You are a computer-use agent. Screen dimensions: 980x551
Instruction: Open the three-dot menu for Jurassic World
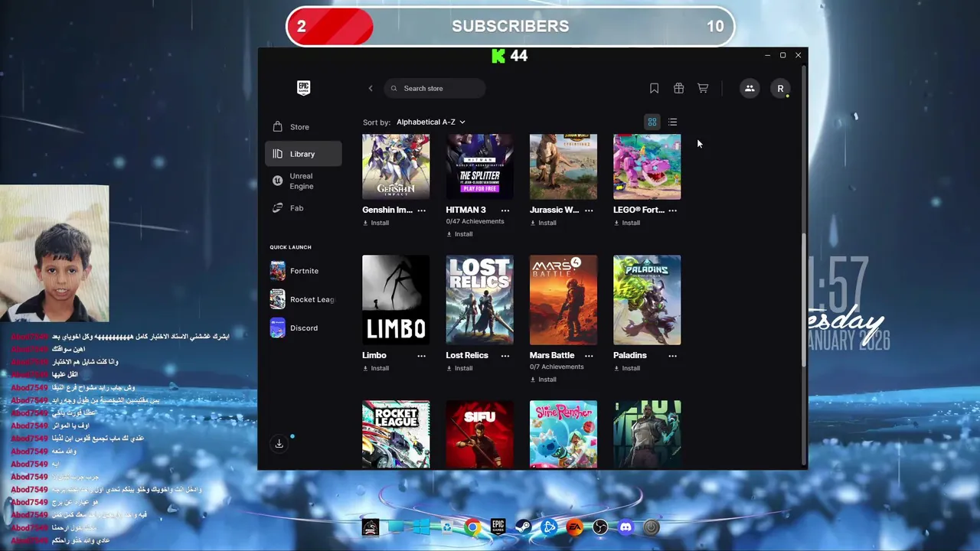(589, 210)
